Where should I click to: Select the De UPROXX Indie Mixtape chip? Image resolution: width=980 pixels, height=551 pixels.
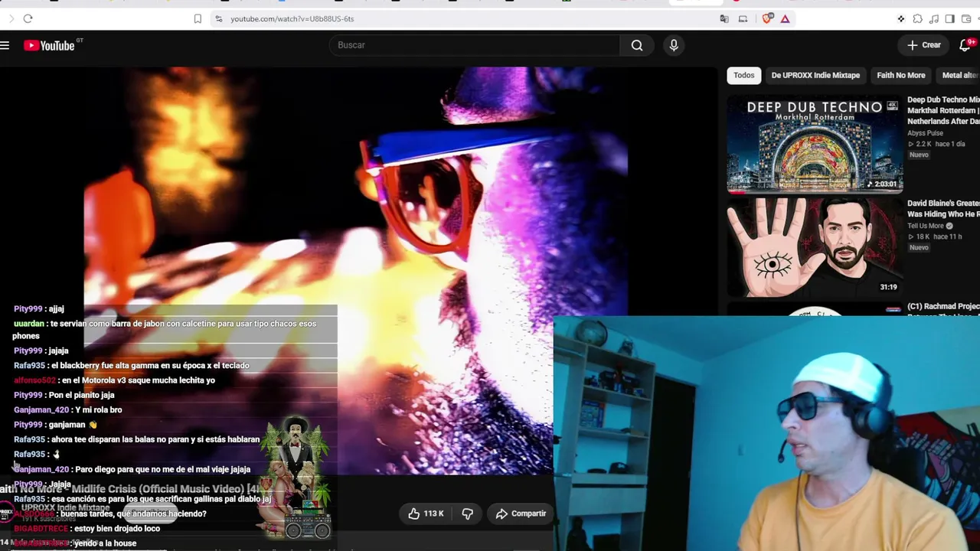click(815, 75)
